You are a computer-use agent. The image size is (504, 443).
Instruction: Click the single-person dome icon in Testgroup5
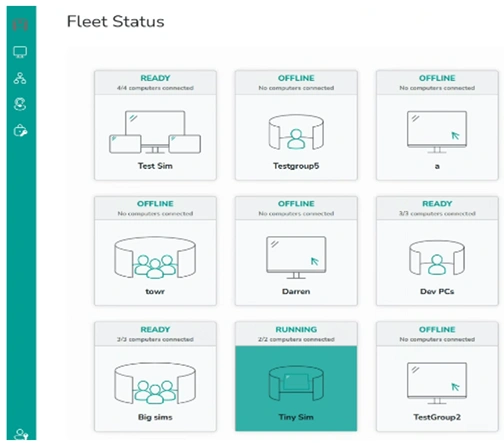coord(296,132)
